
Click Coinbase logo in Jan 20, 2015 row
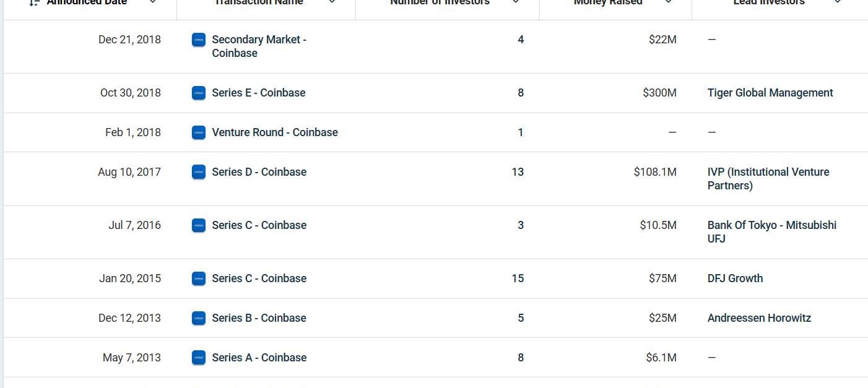199,279
